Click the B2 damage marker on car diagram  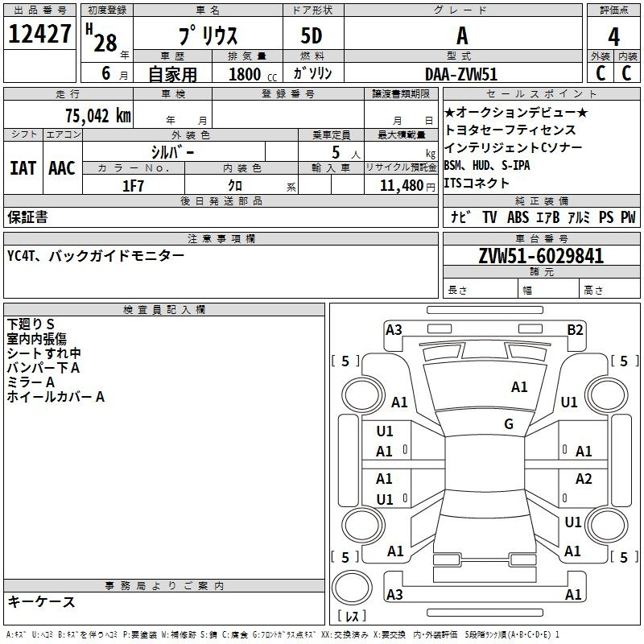click(x=575, y=329)
